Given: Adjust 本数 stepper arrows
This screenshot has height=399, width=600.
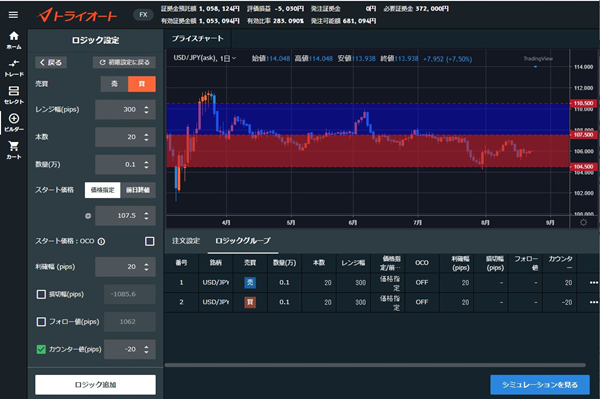Looking at the screenshot, I should point(146,137).
